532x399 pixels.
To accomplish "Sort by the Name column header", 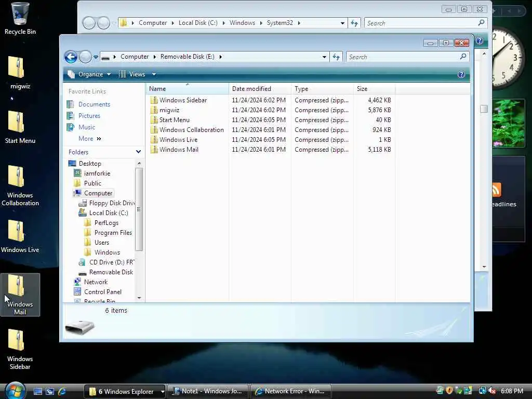I will pyautogui.click(x=188, y=88).
